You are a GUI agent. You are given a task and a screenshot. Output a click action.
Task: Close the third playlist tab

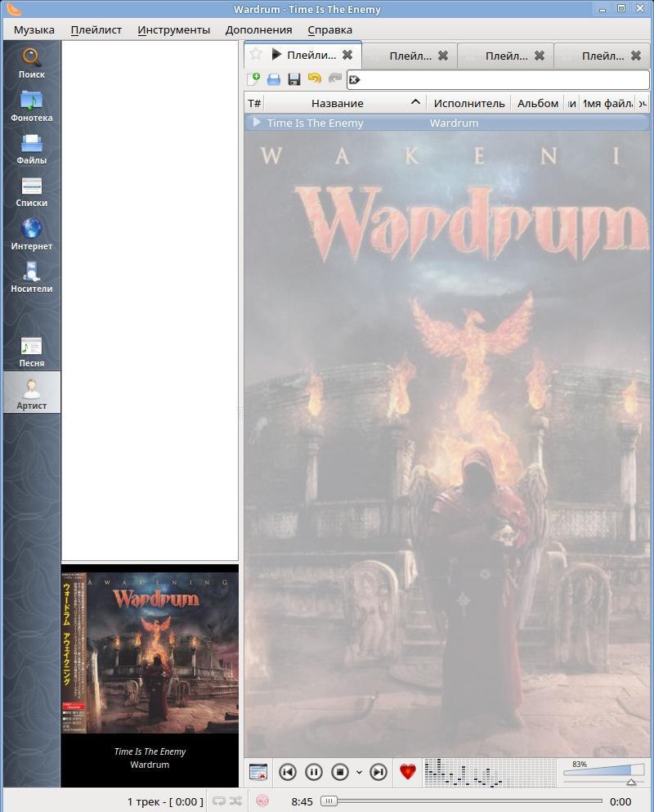pyautogui.click(x=539, y=56)
